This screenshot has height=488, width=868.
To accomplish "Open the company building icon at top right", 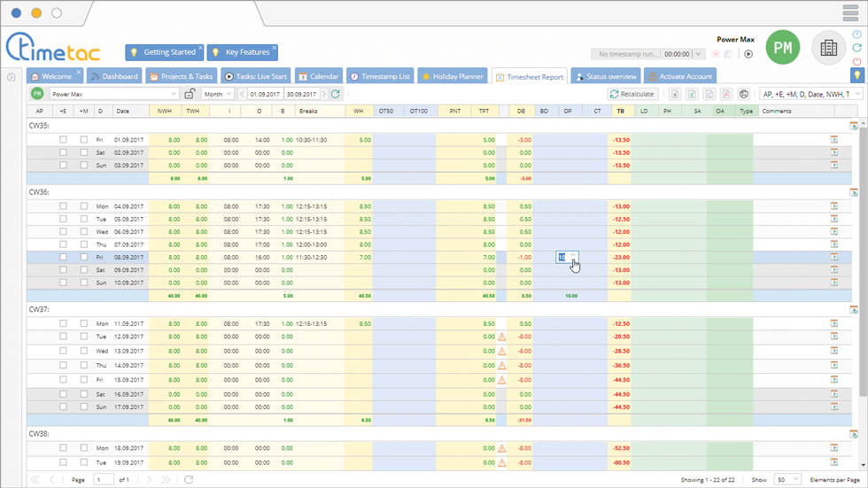I will 828,48.
